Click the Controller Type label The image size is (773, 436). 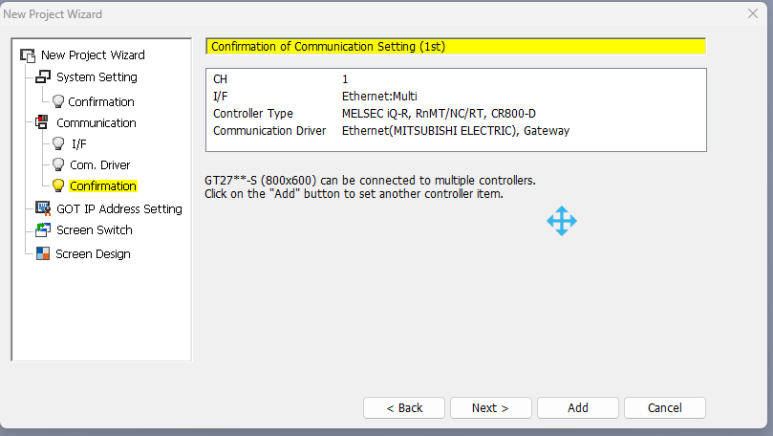(x=253, y=113)
